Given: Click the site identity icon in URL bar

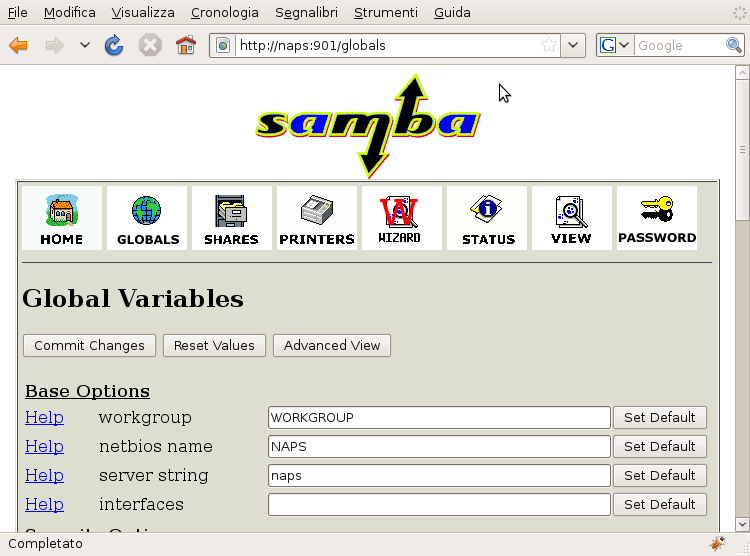Looking at the screenshot, I should point(222,45).
